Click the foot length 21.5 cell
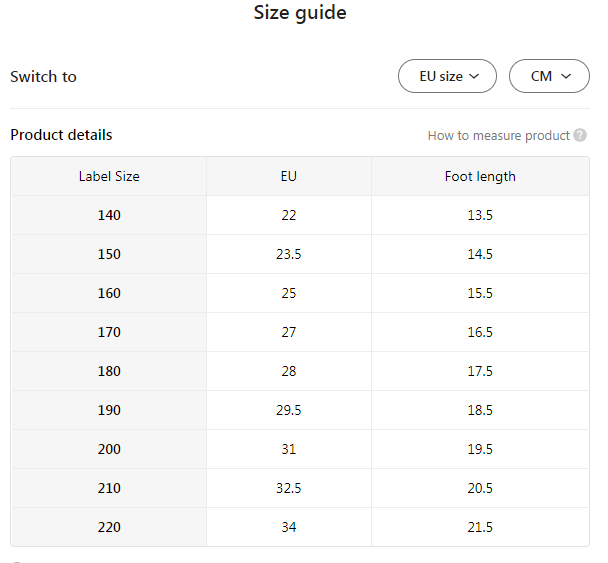The width and height of the screenshot is (608, 563). coord(480,527)
